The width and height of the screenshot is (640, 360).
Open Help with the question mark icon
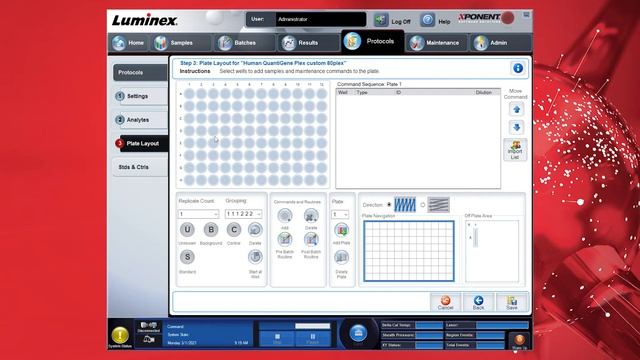click(427, 20)
